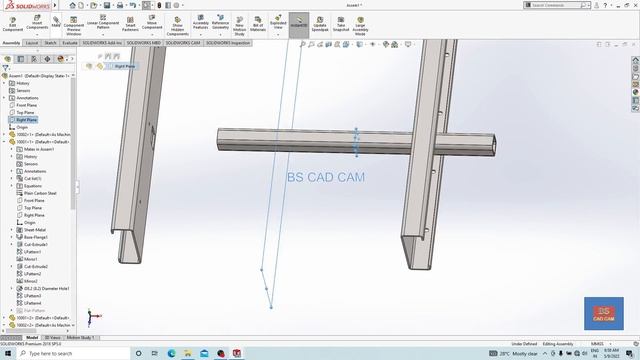This screenshot has width=640, height=360.
Task: Click the Open file icon
Action: pos(94,5)
